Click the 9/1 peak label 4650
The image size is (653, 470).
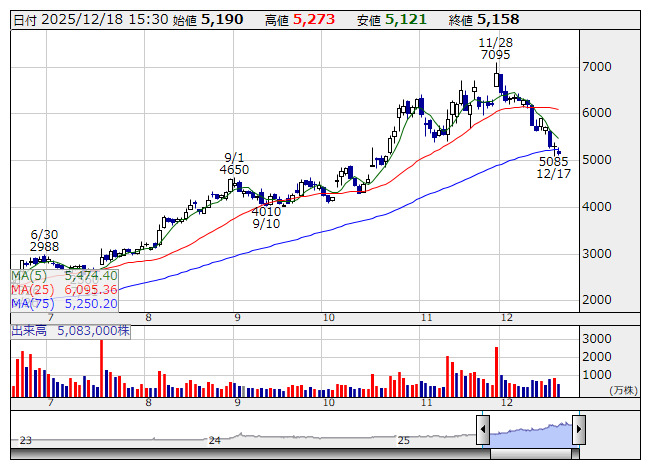coord(234,170)
